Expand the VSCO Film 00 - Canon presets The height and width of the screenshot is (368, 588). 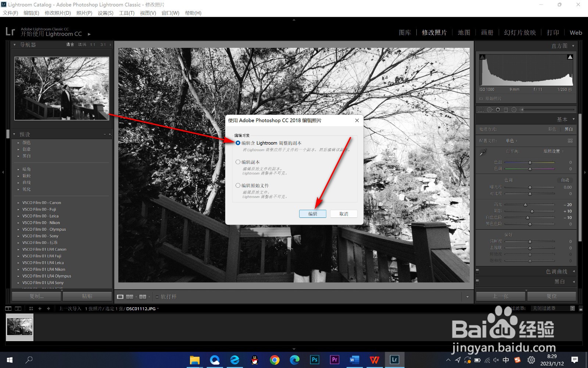click(x=18, y=203)
